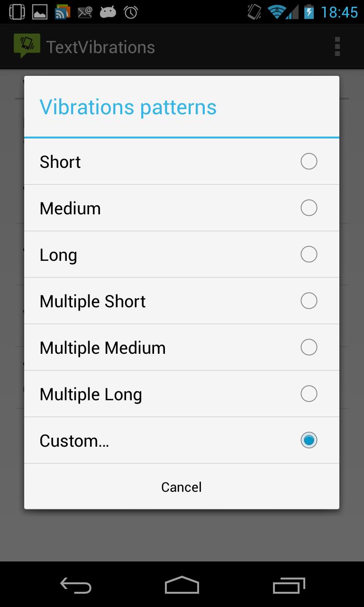Select the Medium radio button
Image resolution: width=364 pixels, height=607 pixels.
pyautogui.click(x=309, y=208)
